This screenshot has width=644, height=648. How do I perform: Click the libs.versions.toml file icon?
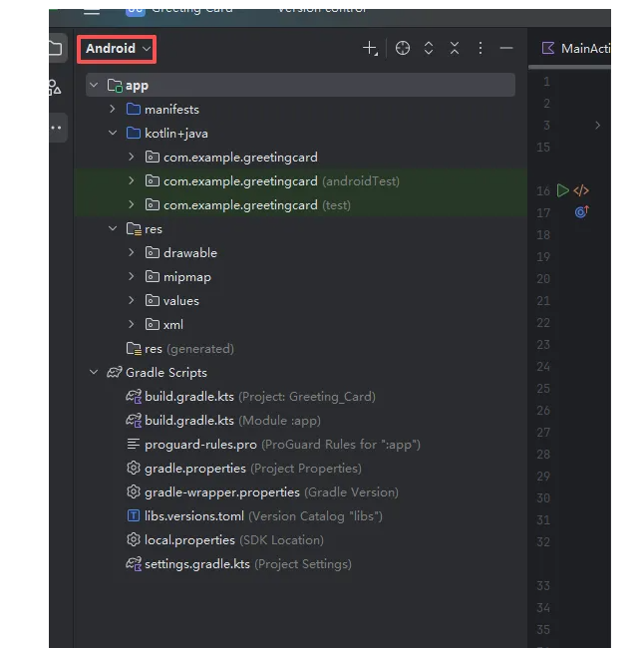[134, 515]
